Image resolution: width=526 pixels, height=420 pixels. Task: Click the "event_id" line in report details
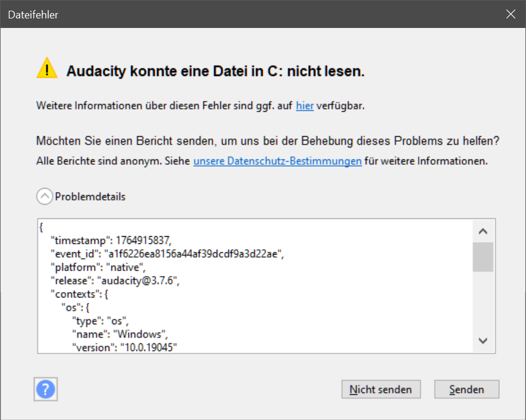(x=168, y=254)
